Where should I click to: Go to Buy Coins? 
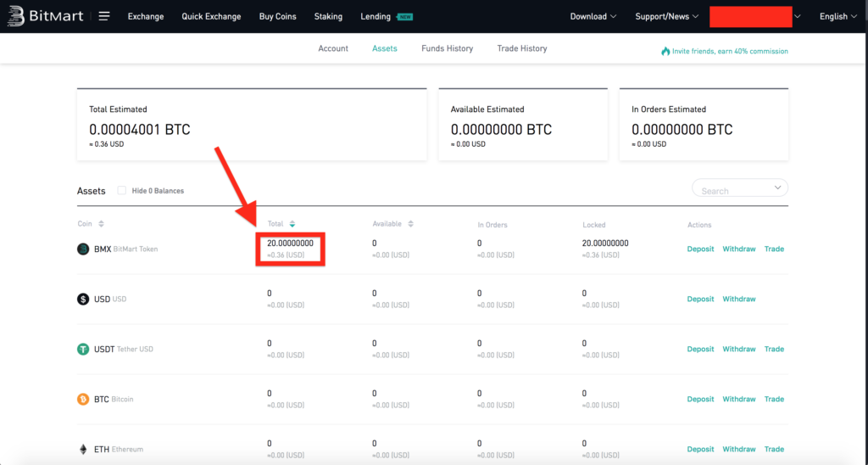pos(278,17)
